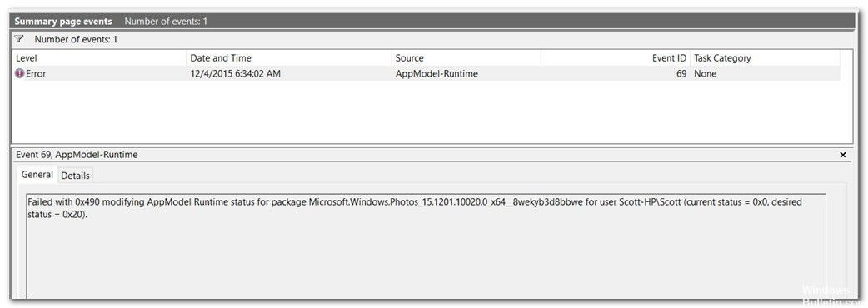The image size is (868, 308).
Task: Select the Error event row
Action: (427, 73)
